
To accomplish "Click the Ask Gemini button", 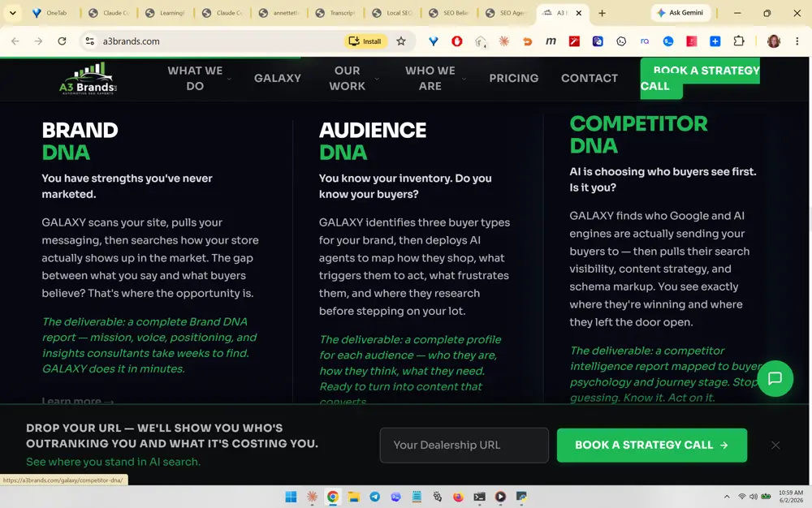I will pos(680,12).
